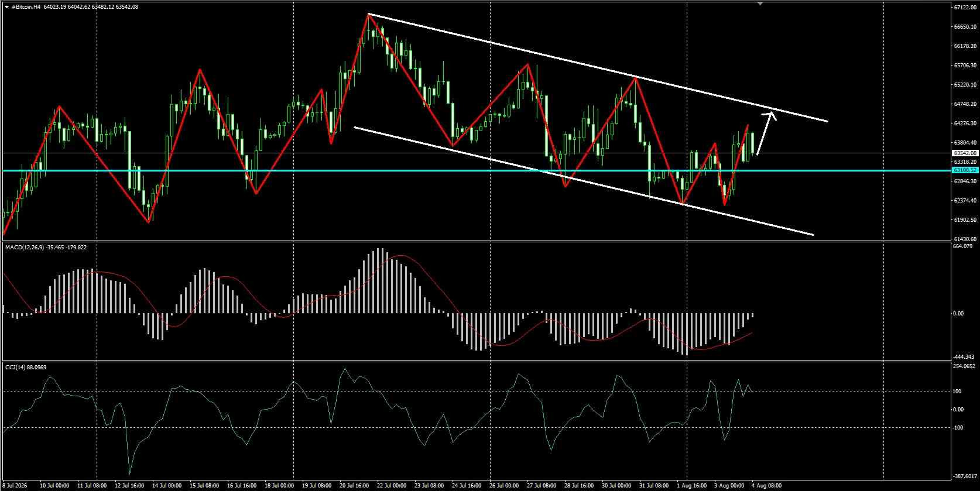This screenshot has height=491, width=980.
Task: Click the 664.079 MACD scale value
Action: coord(962,246)
